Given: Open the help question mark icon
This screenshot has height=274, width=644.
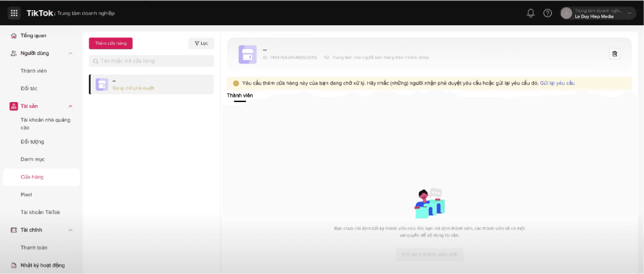Looking at the screenshot, I should click(547, 13).
